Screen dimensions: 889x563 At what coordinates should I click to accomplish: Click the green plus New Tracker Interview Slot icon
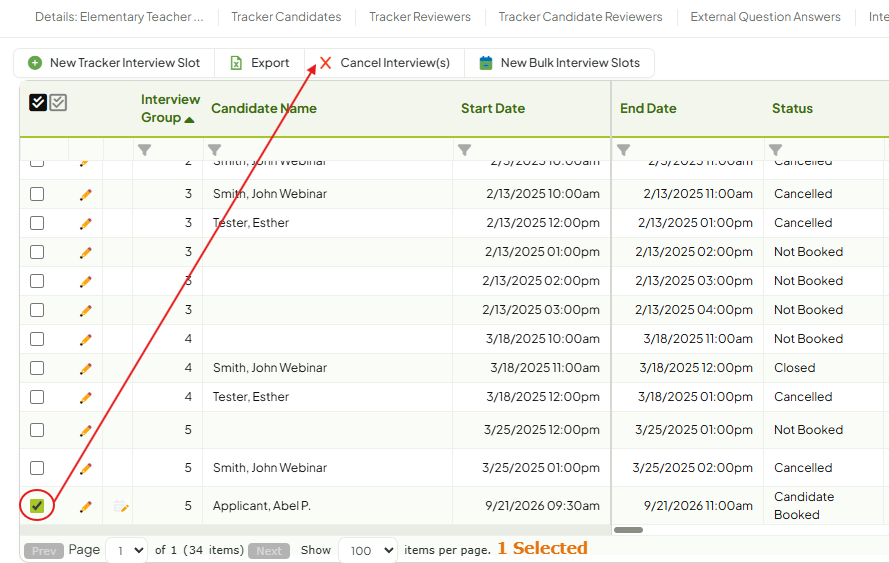[x=35, y=63]
